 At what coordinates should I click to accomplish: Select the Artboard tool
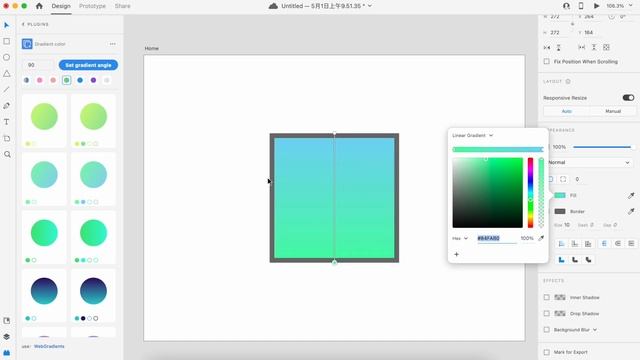click(7, 138)
